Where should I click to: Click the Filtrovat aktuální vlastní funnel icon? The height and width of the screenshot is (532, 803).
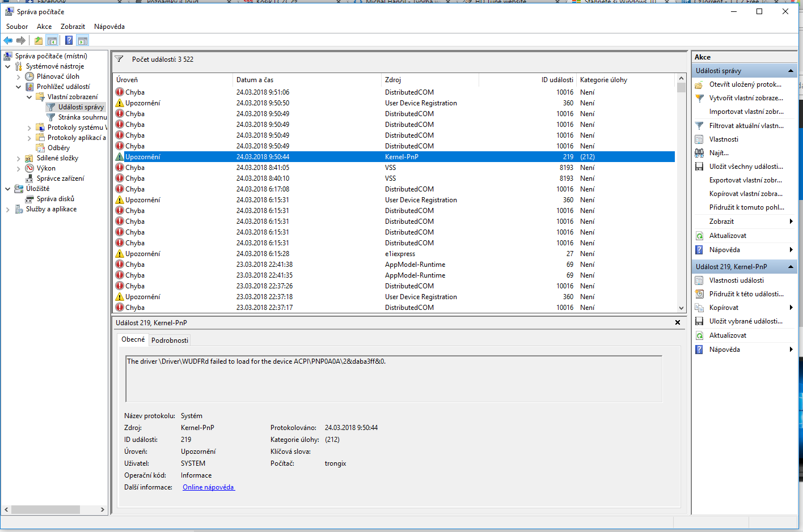pos(699,126)
